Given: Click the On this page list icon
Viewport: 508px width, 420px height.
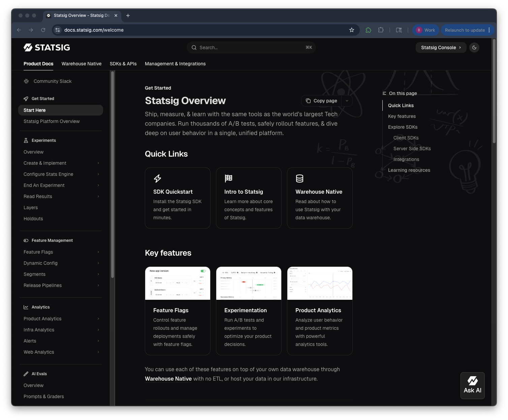Looking at the screenshot, I should (384, 93).
